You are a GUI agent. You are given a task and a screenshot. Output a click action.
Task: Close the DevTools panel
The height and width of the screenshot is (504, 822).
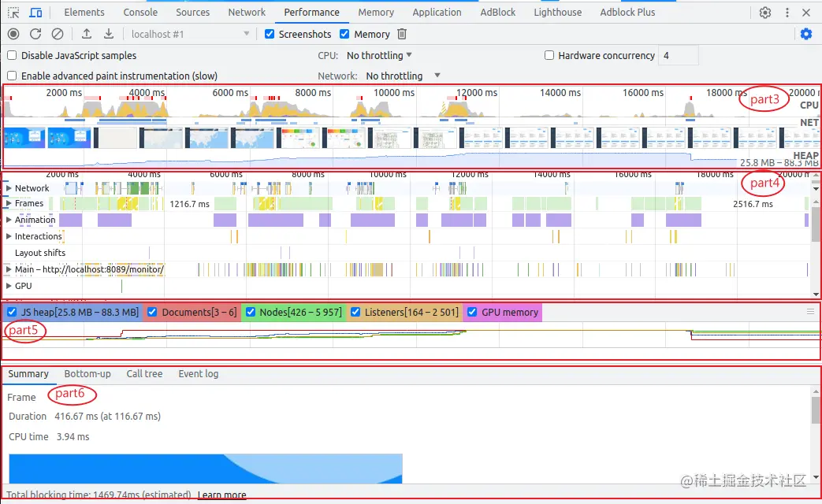point(806,13)
